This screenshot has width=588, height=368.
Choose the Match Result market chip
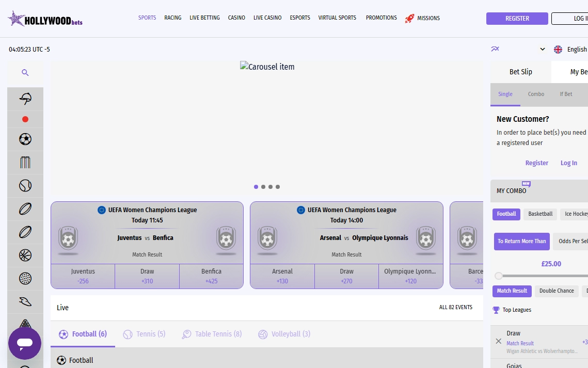pyautogui.click(x=512, y=291)
